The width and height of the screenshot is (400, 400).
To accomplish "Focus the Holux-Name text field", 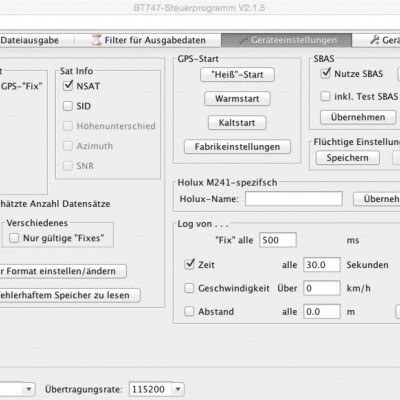I will (x=294, y=199).
